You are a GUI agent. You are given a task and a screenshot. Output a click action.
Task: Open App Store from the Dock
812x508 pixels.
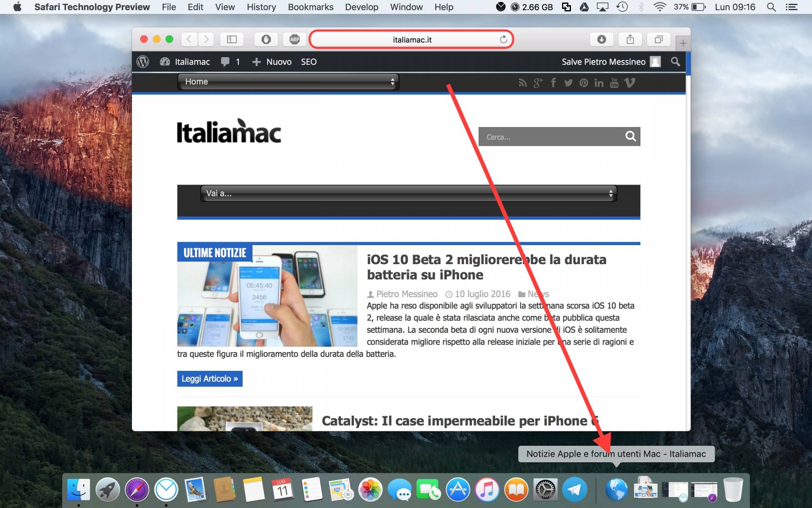coord(458,490)
